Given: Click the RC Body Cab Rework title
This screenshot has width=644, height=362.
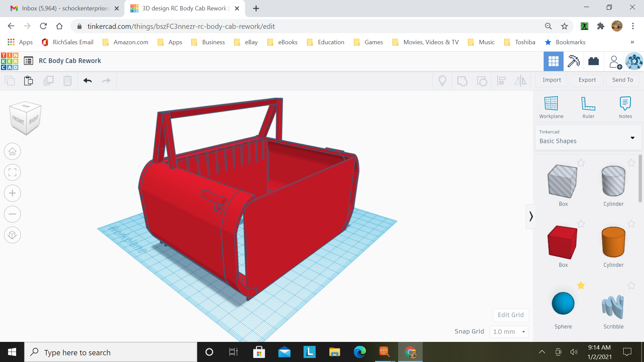Looking at the screenshot, I should click(70, 61).
